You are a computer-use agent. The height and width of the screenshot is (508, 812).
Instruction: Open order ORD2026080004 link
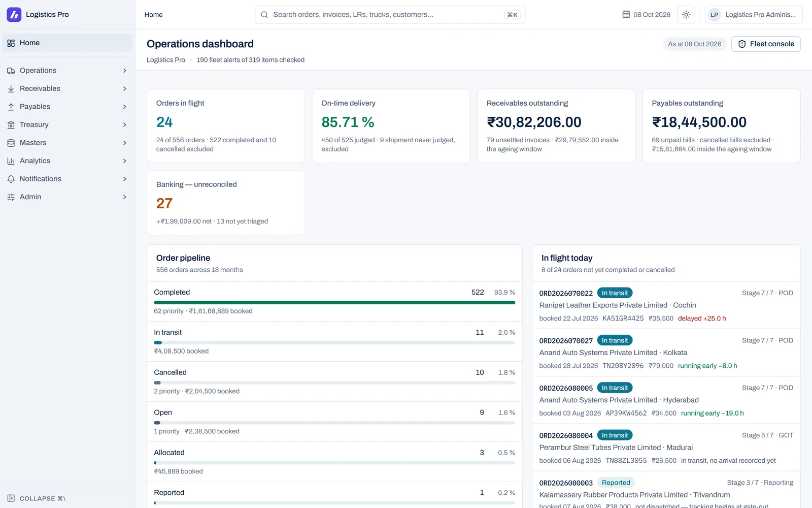[566, 435]
